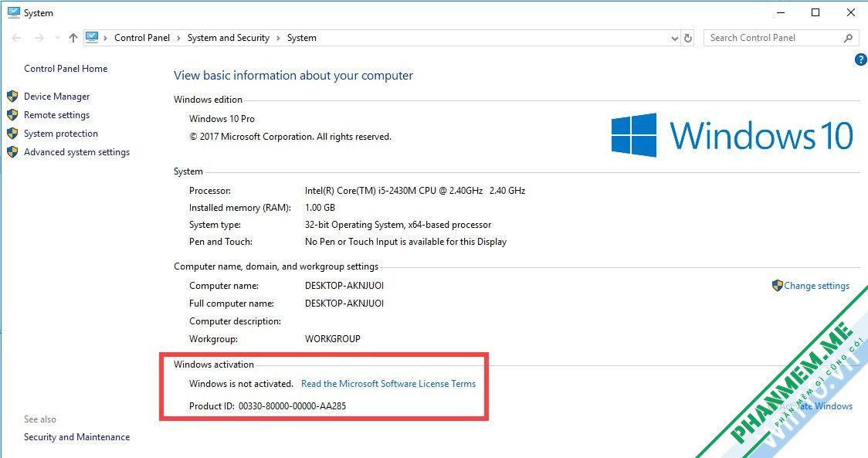Select installed memory value 1.00 GB

[320, 208]
